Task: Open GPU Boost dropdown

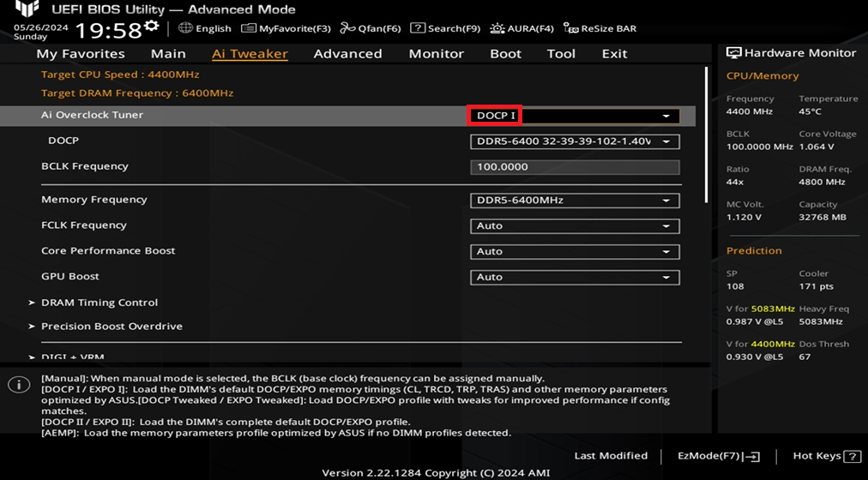Action: point(575,277)
